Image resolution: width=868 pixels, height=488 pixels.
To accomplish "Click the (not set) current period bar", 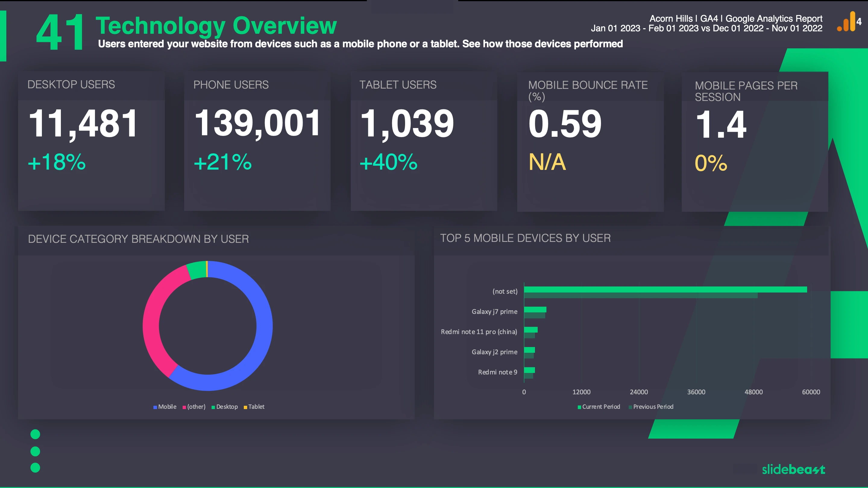I will click(665, 289).
